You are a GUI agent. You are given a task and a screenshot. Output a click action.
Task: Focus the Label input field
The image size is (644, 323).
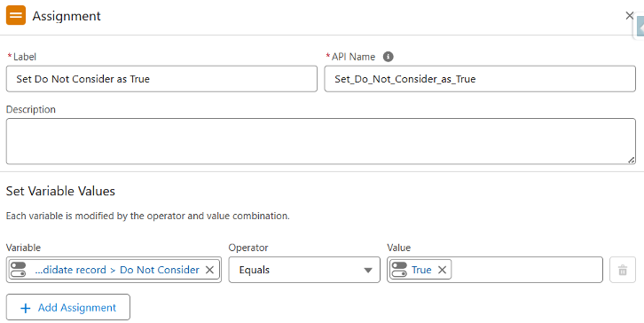click(x=161, y=79)
